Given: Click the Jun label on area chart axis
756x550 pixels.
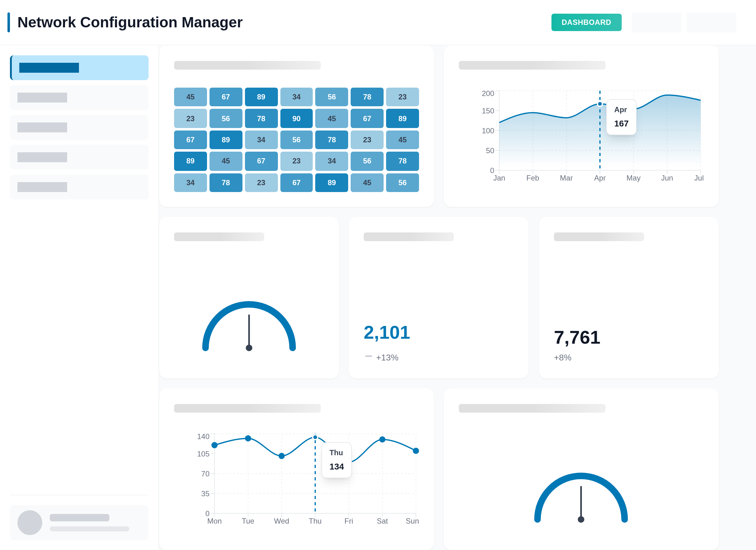Looking at the screenshot, I should [x=667, y=178].
